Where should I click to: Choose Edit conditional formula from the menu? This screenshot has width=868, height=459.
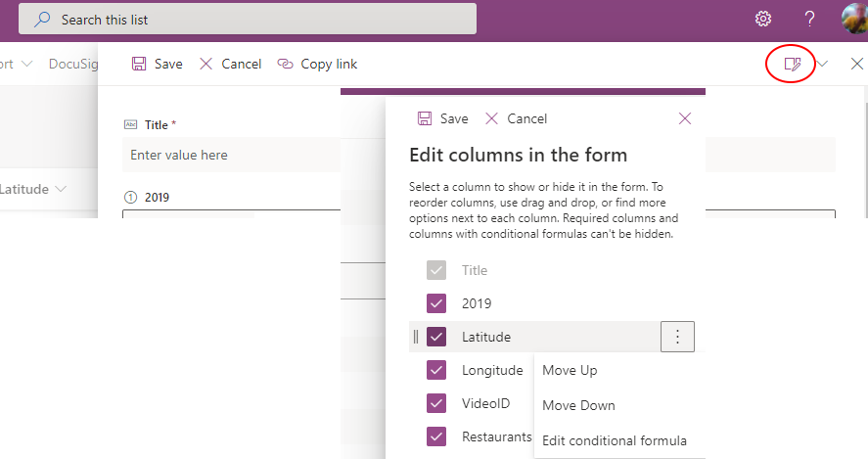point(615,440)
